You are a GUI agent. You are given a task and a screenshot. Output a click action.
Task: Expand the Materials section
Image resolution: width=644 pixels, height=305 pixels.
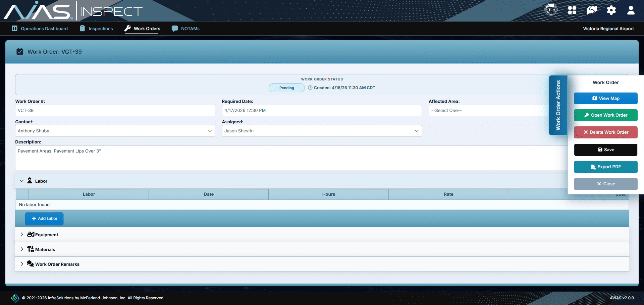pyautogui.click(x=22, y=249)
